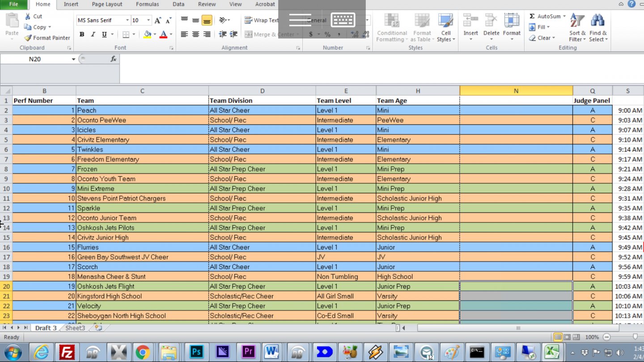Toggle Bold formatting
This screenshot has height=362, width=644.
pos(82,34)
